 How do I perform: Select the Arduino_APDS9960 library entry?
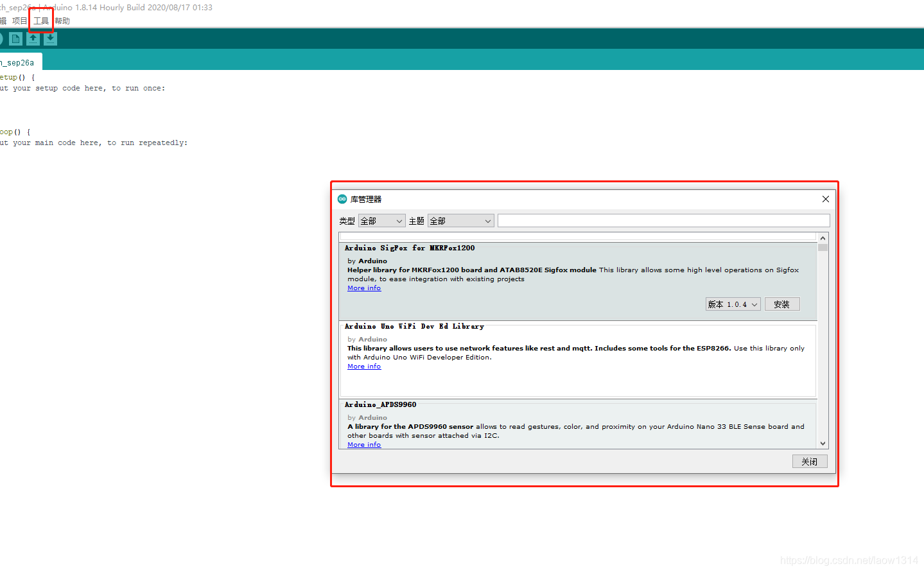click(x=577, y=422)
